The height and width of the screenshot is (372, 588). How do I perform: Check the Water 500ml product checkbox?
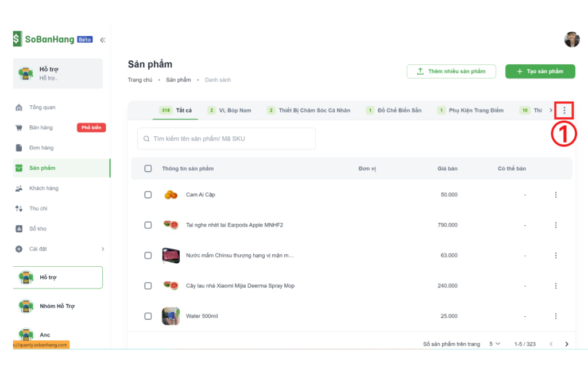[x=148, y=316]
